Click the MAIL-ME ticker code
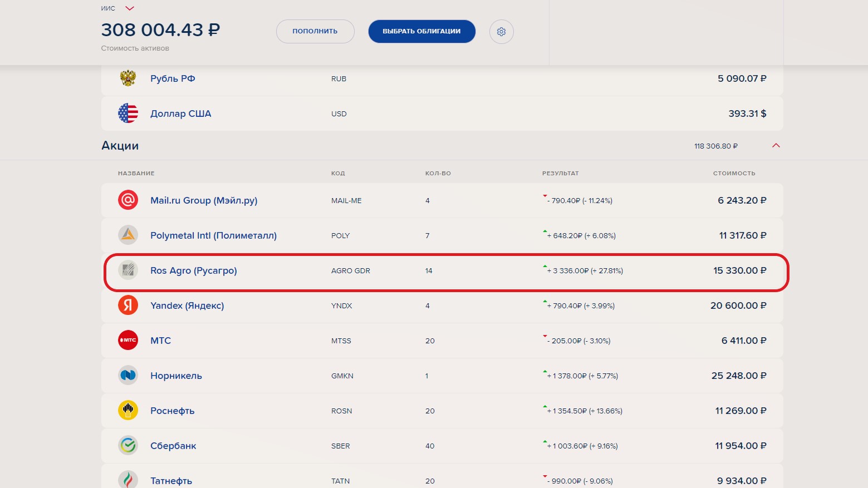 pos(346,200)
